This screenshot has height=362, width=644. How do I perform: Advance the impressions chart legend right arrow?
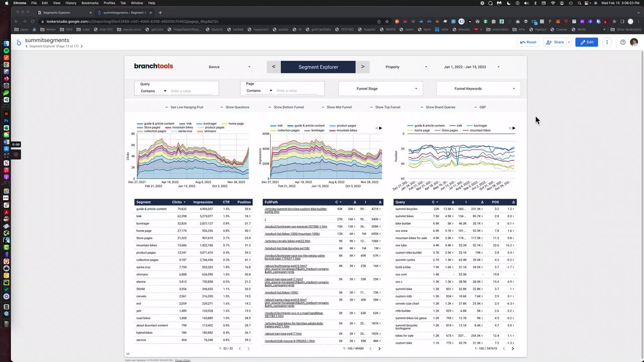(380, 128)
